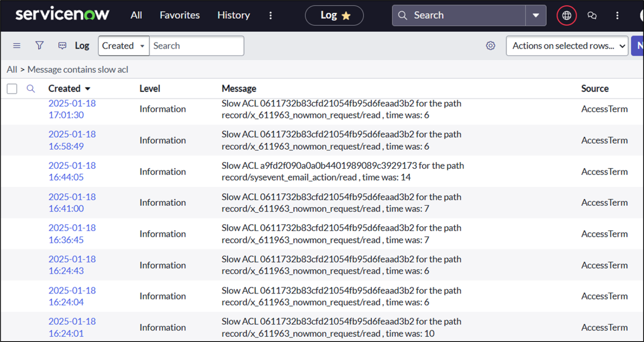644x342 pixels.
Task: Open the 2025-01-18 16:24:04 log record
Action: [72, 296]
